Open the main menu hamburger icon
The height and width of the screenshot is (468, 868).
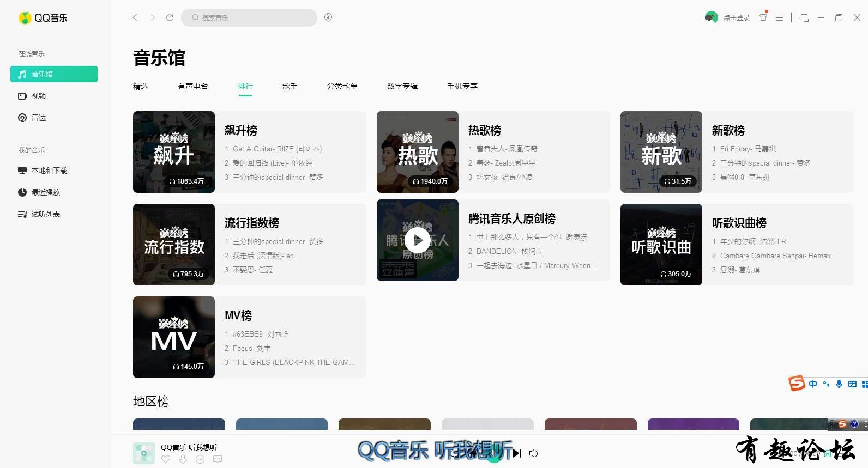pyautogui.click(x=779, y=17)
